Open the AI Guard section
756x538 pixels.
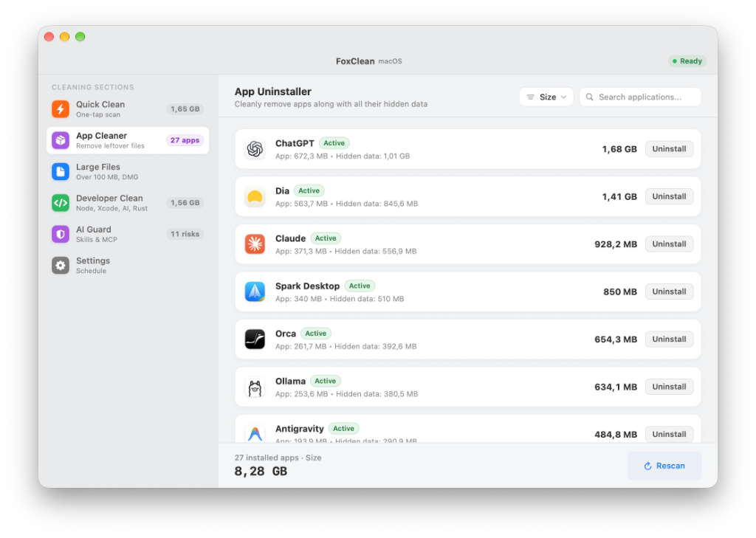click(x=128, y=234)
